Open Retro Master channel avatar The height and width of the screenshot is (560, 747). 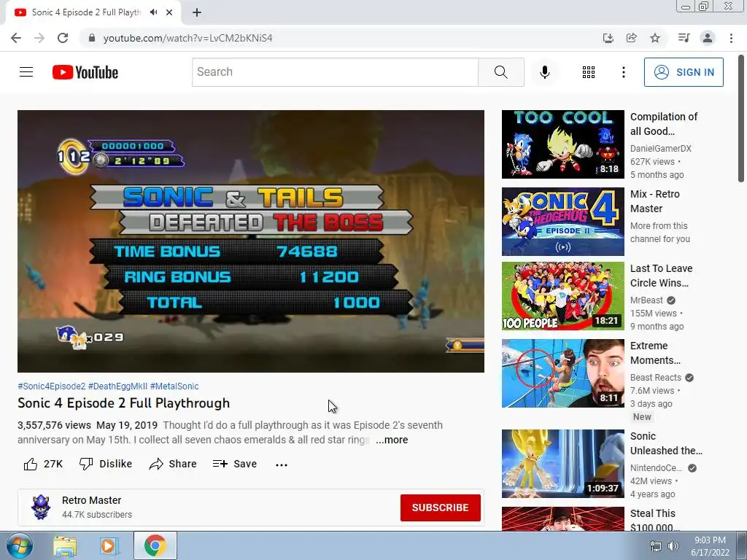pos(41,507)
